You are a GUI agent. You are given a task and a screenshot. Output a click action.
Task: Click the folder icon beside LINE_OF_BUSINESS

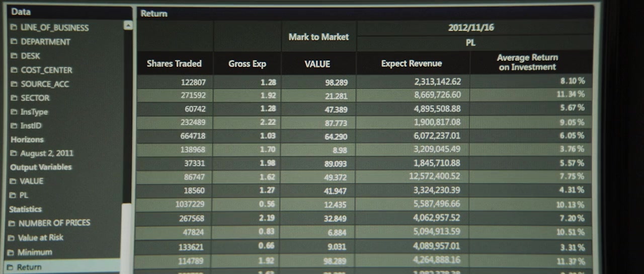(14, 28)
